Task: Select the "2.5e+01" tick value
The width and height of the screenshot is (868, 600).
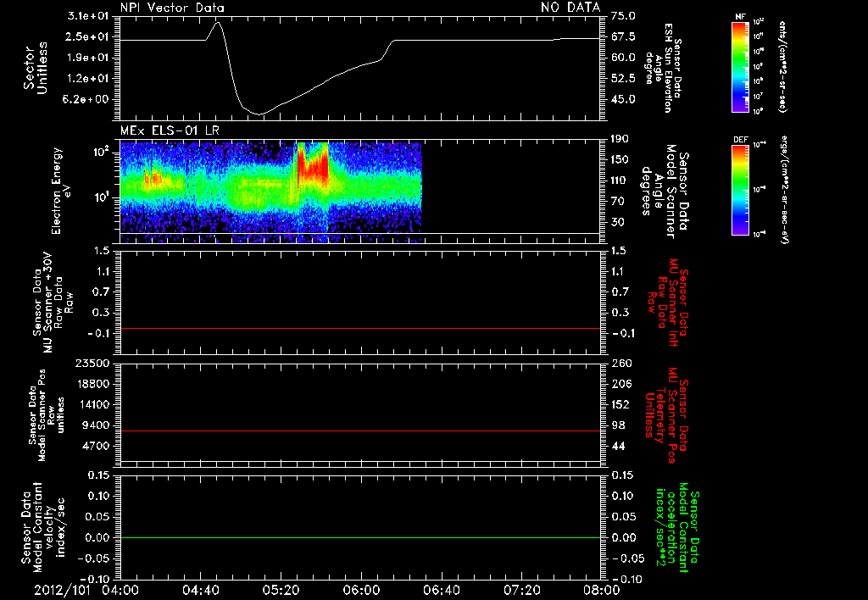Action: coord(88,36)
